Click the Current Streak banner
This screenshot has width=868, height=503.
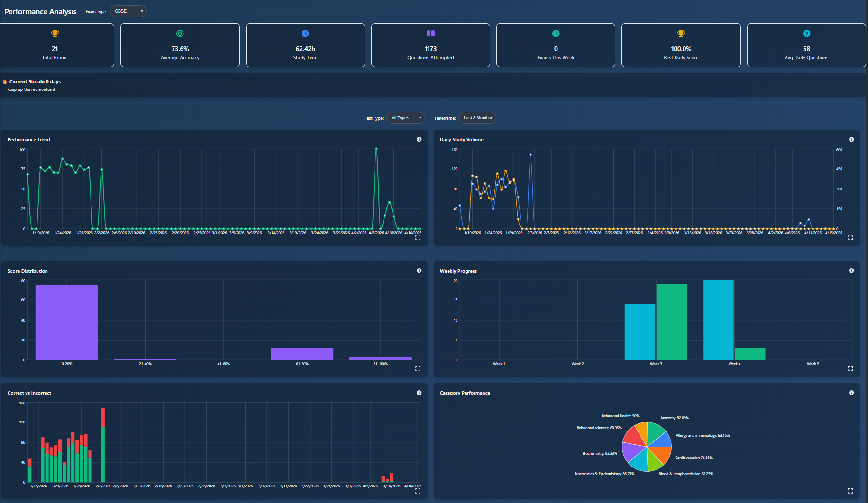(x=33, y=85)
